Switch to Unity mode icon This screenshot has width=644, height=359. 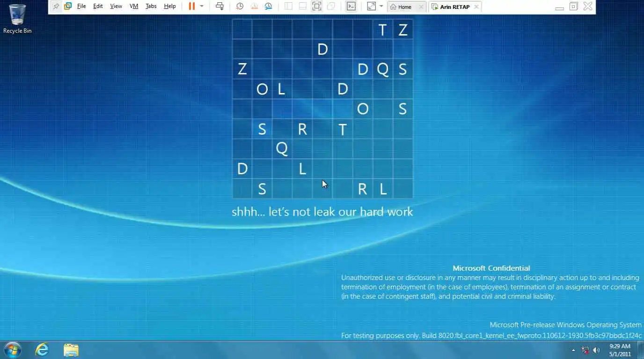pos(331,7)
